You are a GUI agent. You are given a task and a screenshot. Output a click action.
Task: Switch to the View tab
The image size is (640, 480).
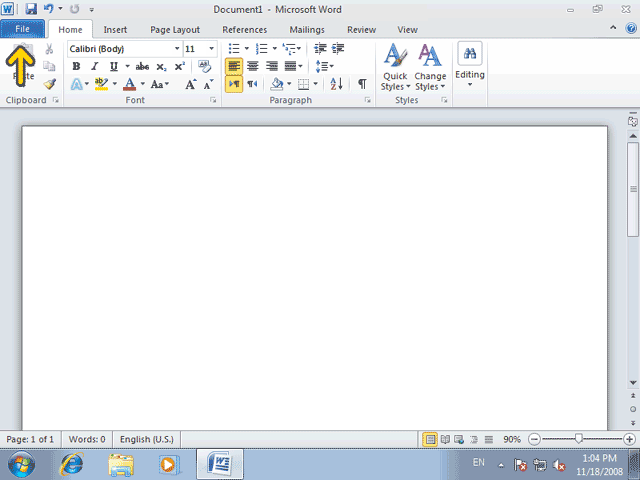[407, 30]
